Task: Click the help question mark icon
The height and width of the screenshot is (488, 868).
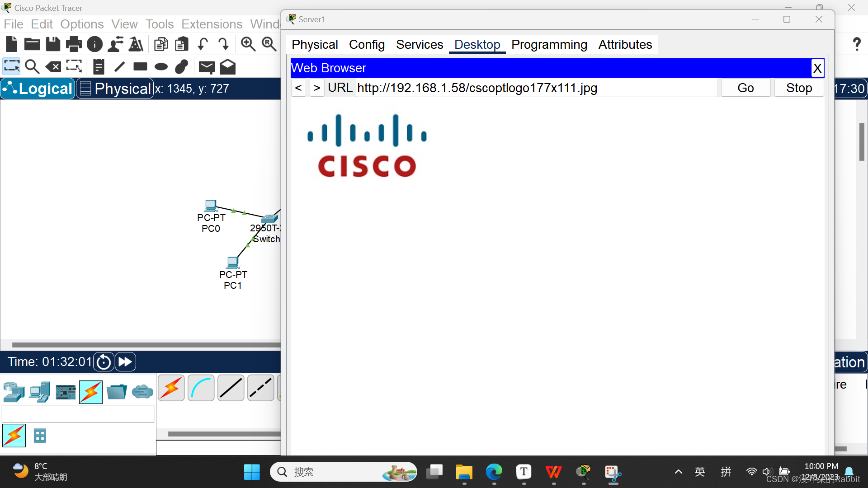Action: [x=856, y=44]
